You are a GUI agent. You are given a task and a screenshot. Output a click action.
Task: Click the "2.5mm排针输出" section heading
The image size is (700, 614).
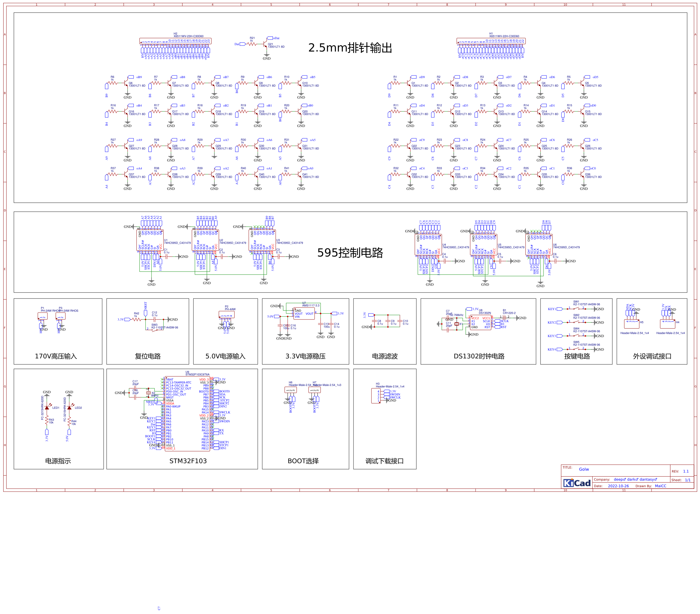coord(350,48)
